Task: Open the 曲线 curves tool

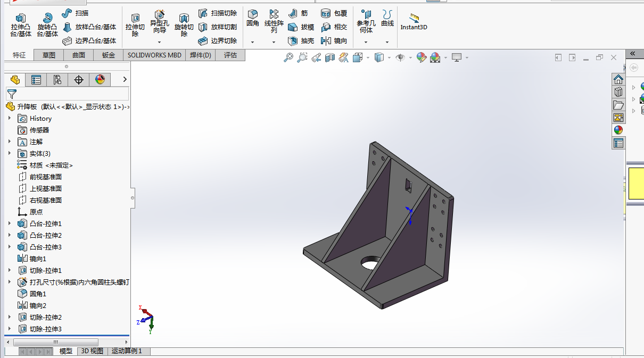Action: tap(387, 19)
